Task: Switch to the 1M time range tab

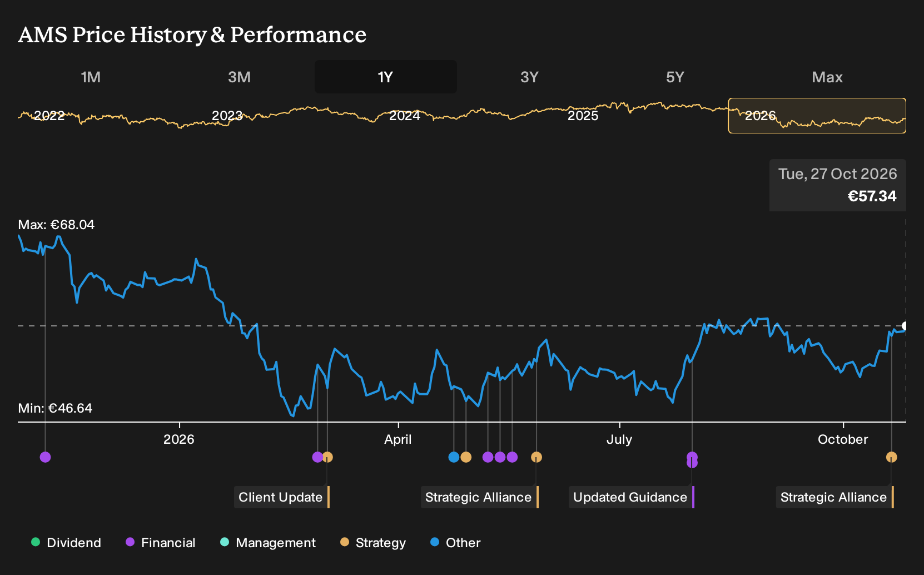Action: click(91, 77)
